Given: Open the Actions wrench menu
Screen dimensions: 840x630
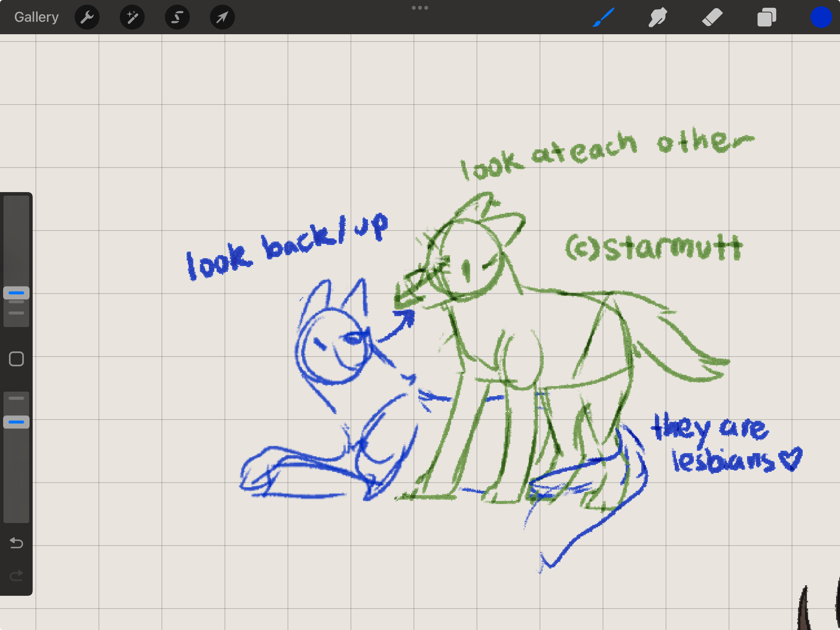Looking at the screenshot, I should 87,17.
